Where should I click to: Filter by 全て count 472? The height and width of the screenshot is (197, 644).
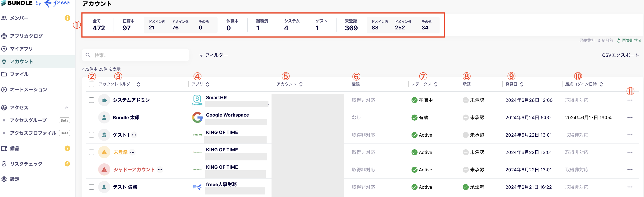(99, 25)
